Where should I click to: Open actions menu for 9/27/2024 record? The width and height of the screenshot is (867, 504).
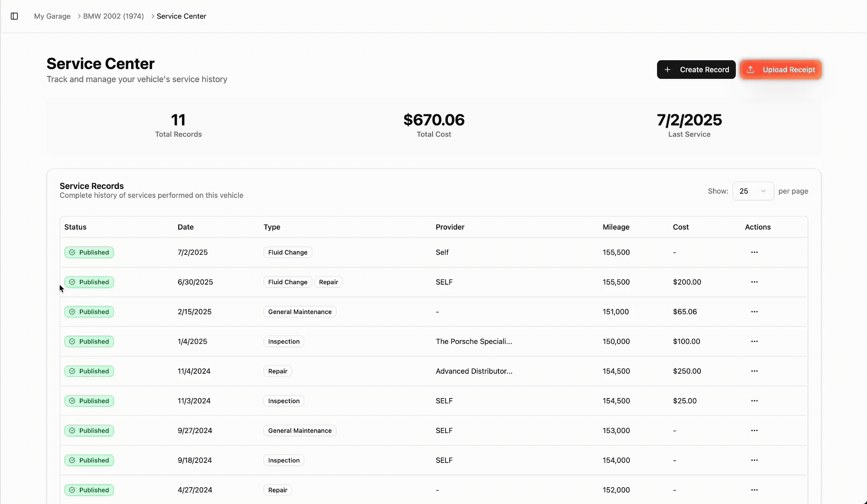[x=754, y=431]
